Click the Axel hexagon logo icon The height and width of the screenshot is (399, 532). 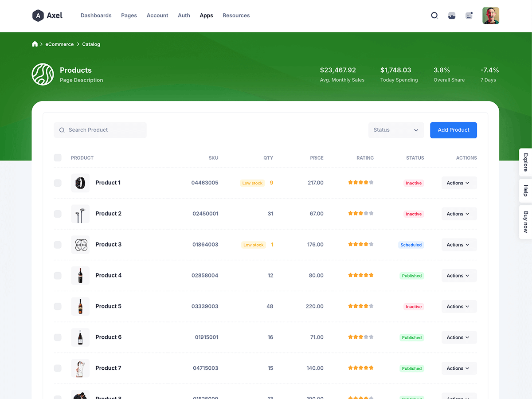click(38, 16)
